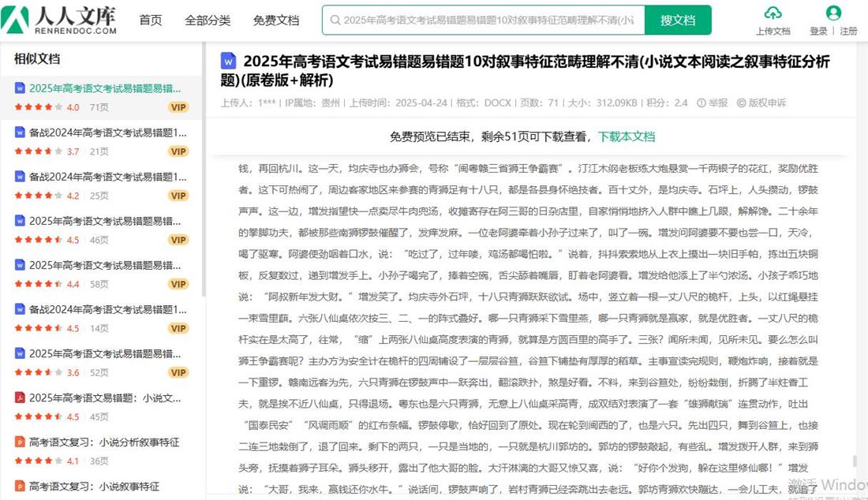Click the 登录 link
868x500 pixels.
tap(818, 32)
